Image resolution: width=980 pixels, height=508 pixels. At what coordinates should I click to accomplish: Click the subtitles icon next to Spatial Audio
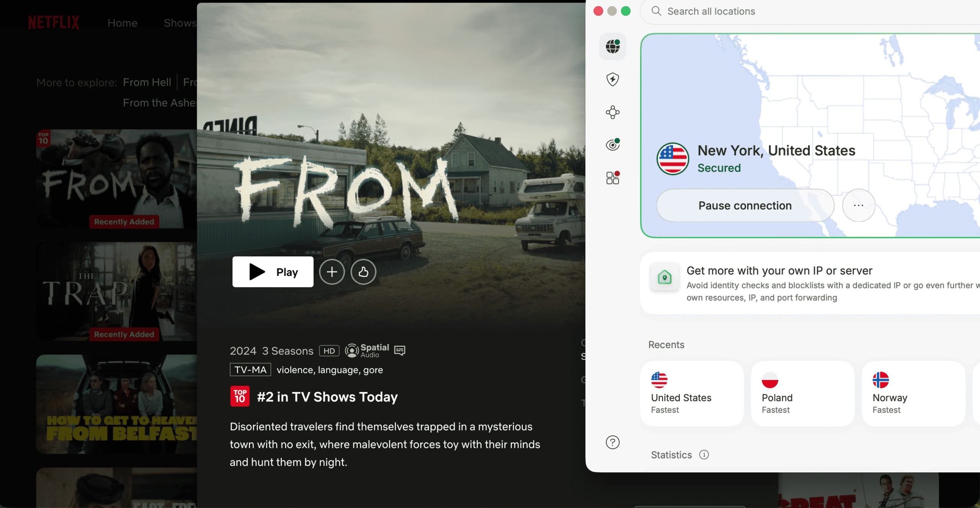(400, 351)
